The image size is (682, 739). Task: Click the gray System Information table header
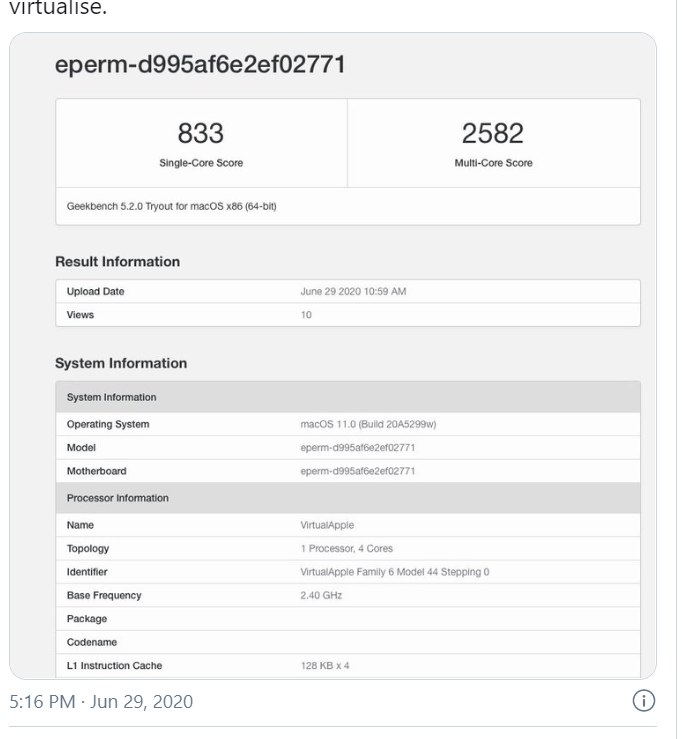(x=348, y=397)
